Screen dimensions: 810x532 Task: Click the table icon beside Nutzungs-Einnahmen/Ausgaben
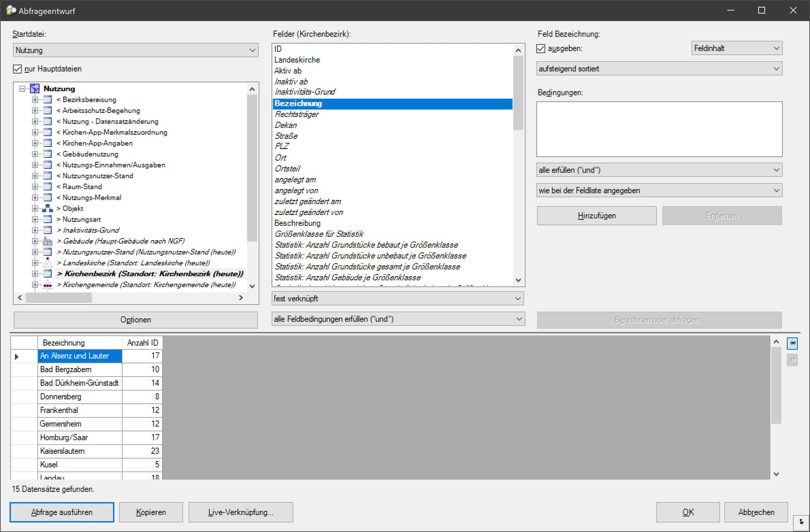click(48, 165)
